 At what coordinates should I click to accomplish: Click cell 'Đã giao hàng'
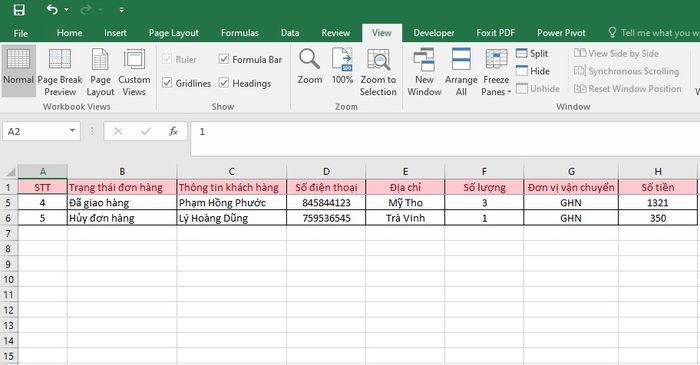[122, 203]
